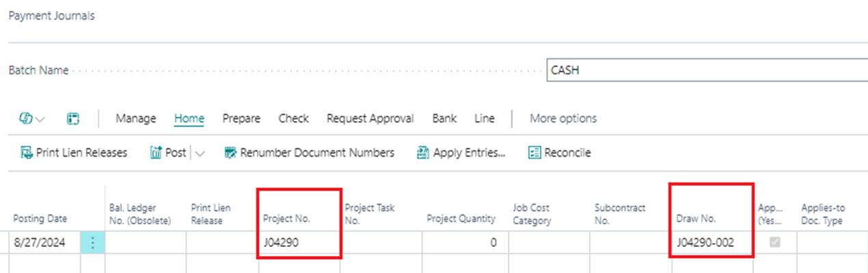Click the Payment Journals page title
This screenshot has width=868, height=273.
(x=51, y=16)
